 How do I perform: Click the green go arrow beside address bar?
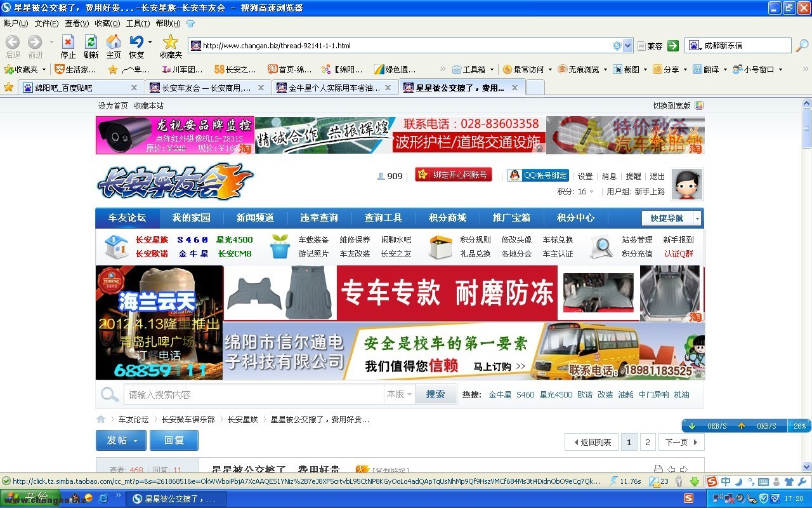pos(673,46)
